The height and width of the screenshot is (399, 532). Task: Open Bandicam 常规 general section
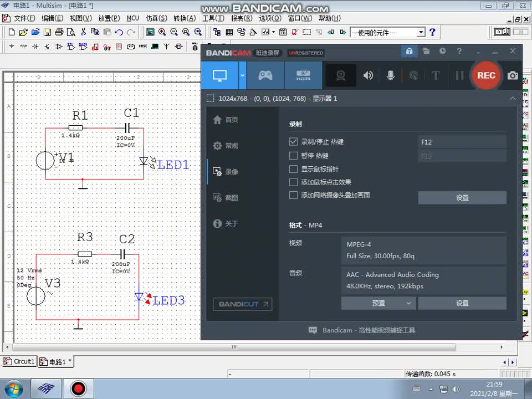click(226, 146)
